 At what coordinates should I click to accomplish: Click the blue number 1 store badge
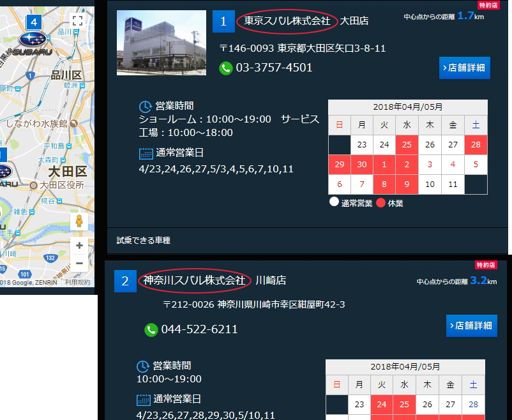click(223, 21)
